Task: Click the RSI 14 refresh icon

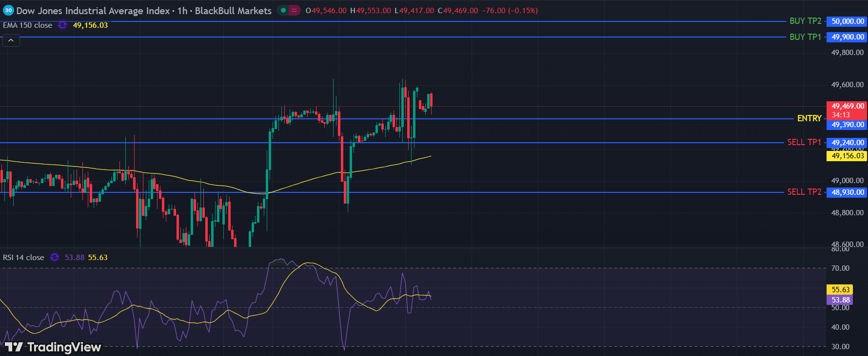Action: pos(55,257)
